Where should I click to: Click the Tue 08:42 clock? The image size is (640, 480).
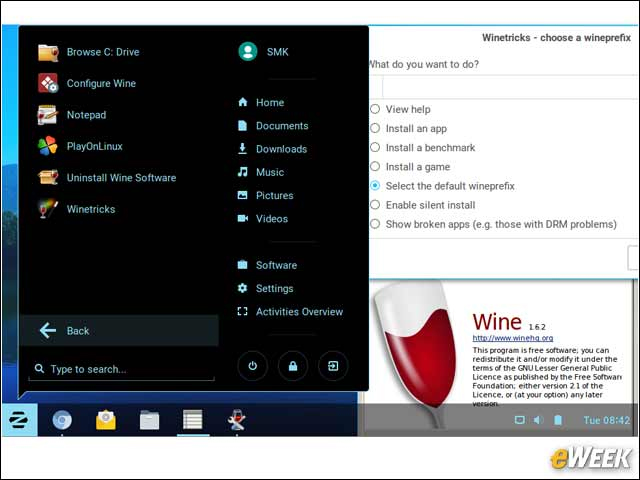click(x=607, y=420)
